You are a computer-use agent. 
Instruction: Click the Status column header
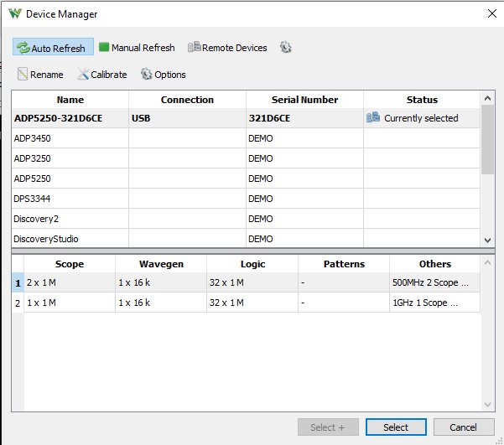pyautogui.click(x=422, y=100)
